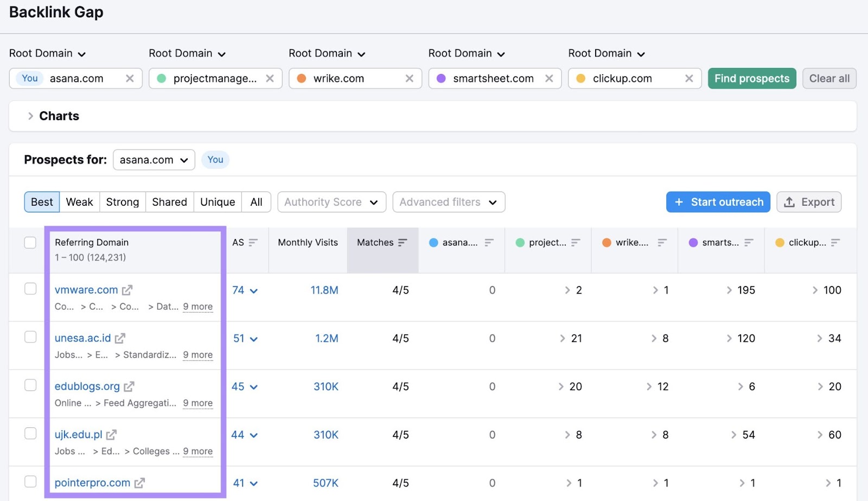This screenshot has height=501, width=868.
Task: Click the Find prospects button
Action: [x=752, y=78]
